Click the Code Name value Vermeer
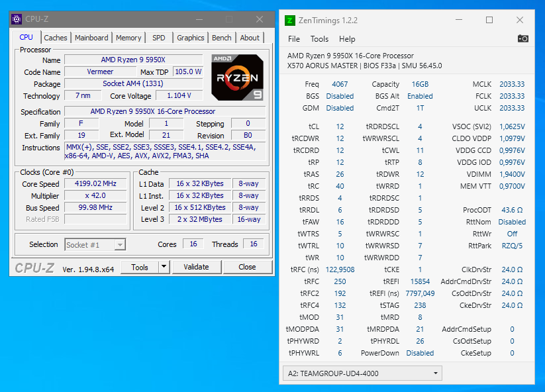The height and width of the screenshot is (392, 545). click(100, 72)
